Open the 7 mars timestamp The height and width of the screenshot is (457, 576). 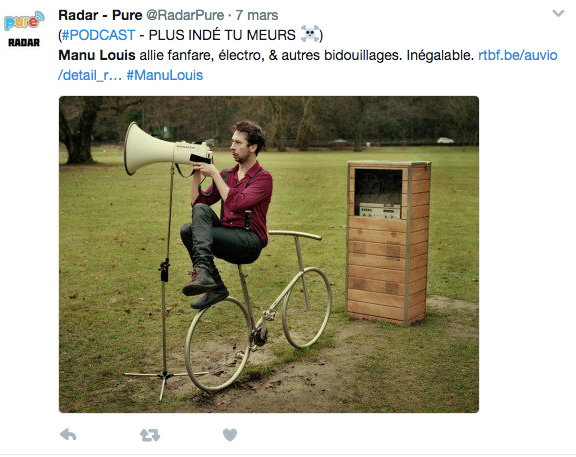click(257, 15)
